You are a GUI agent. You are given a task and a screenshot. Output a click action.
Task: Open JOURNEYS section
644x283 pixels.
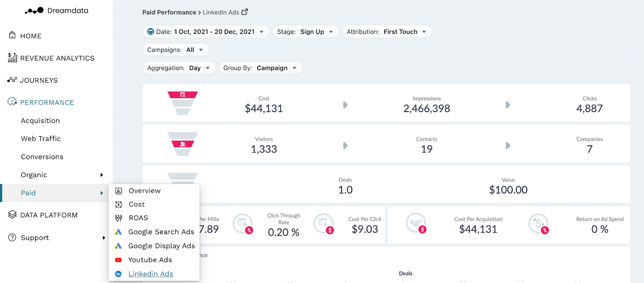click(x=39, y=80)
